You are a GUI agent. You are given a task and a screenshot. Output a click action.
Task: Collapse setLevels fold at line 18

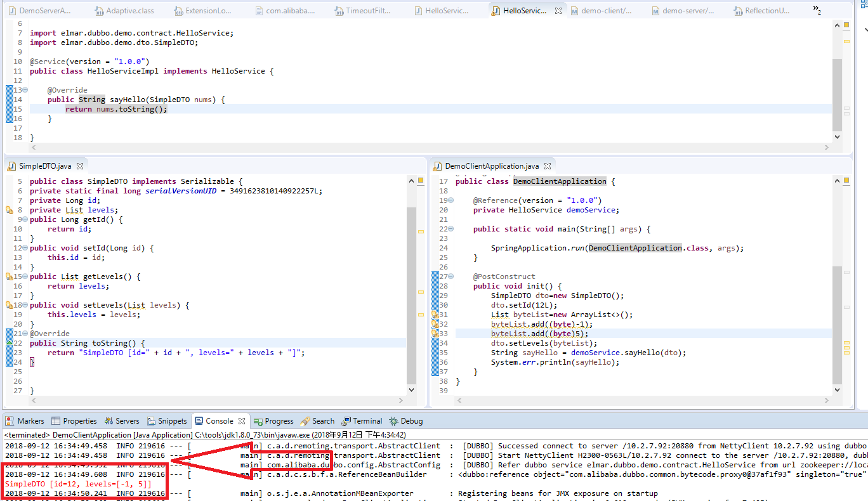tap(25, 305)
